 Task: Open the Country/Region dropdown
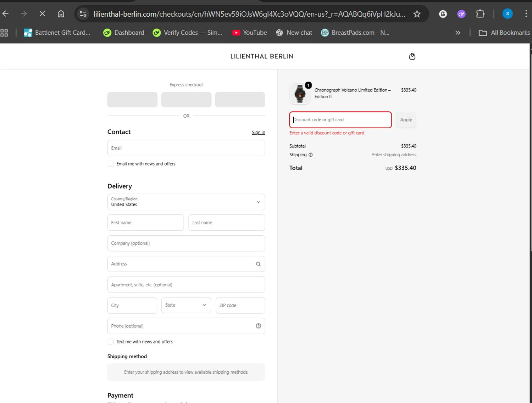click(186, 202)
